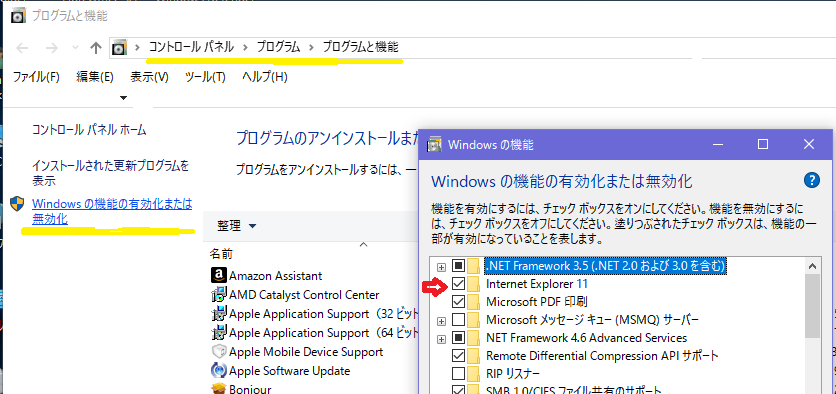Click the Apple Software Update icon
This screenshot has width=836, height=394.
[219, 371]
